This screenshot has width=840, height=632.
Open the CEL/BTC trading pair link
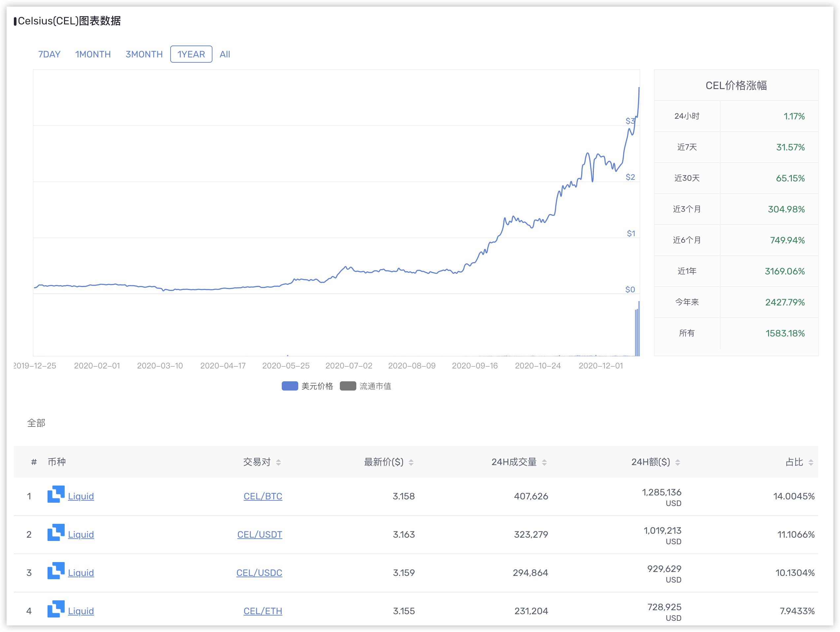click(263, 496)
